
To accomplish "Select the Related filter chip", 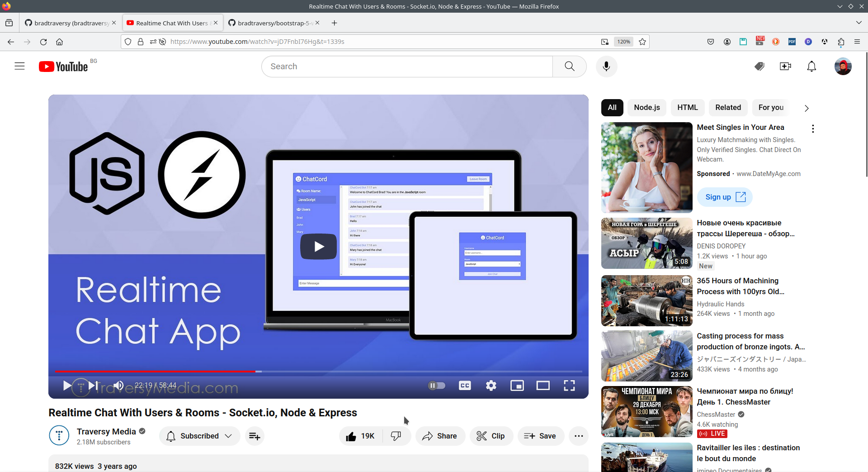I will tap(728, 108).
